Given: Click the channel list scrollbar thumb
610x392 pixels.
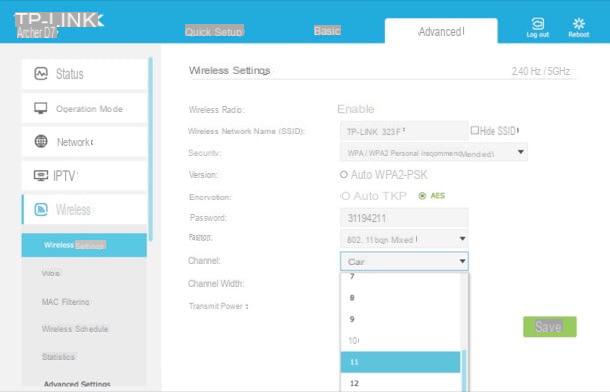Looking at the screenshot, I should click(464, 371).
